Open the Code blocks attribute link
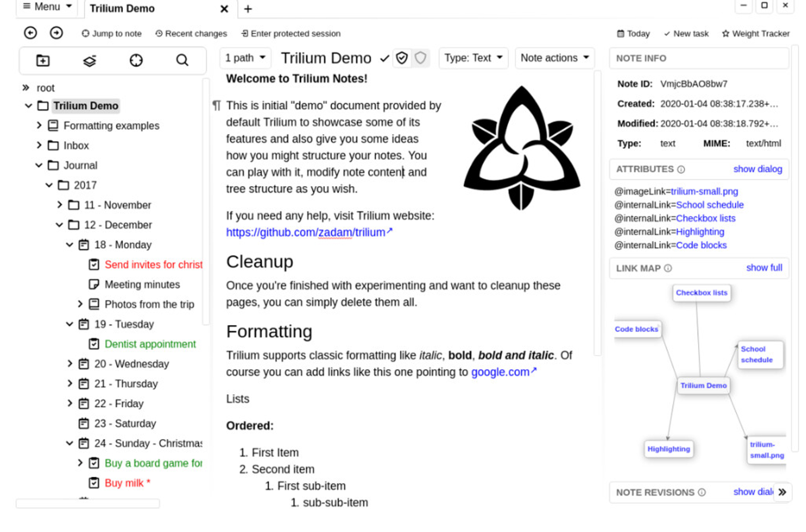This screenshot has width=806, height=532. pyautogui.click(x=701, y=245)
